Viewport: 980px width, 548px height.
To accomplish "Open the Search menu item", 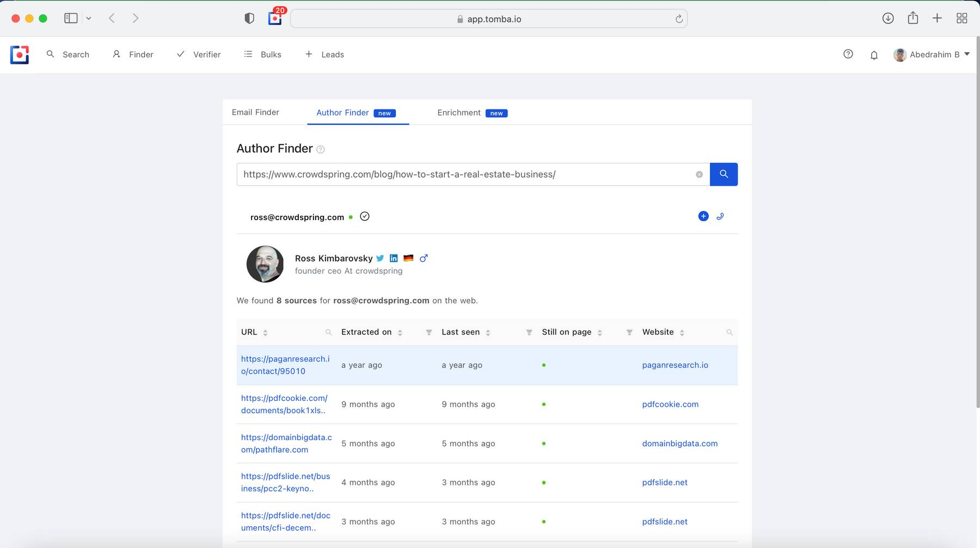I will tap(68, 54).
